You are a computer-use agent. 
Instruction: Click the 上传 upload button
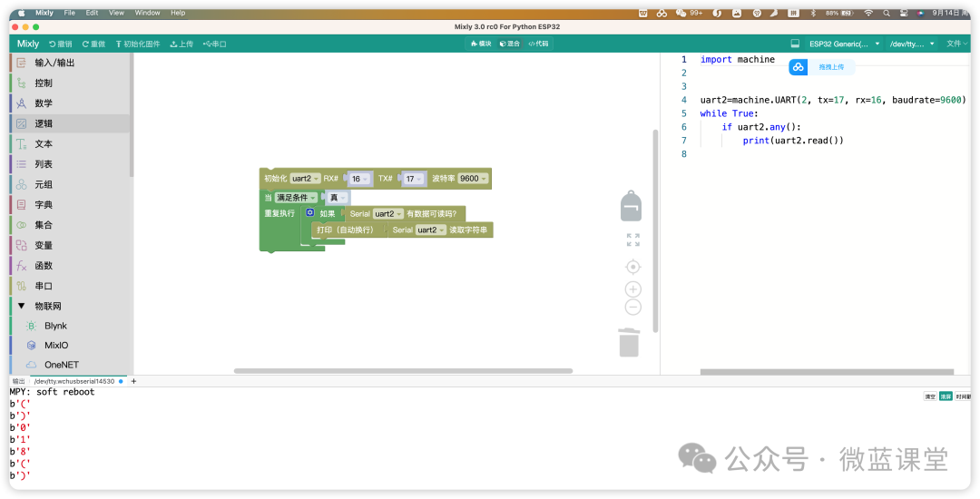[x=181, y=44]
